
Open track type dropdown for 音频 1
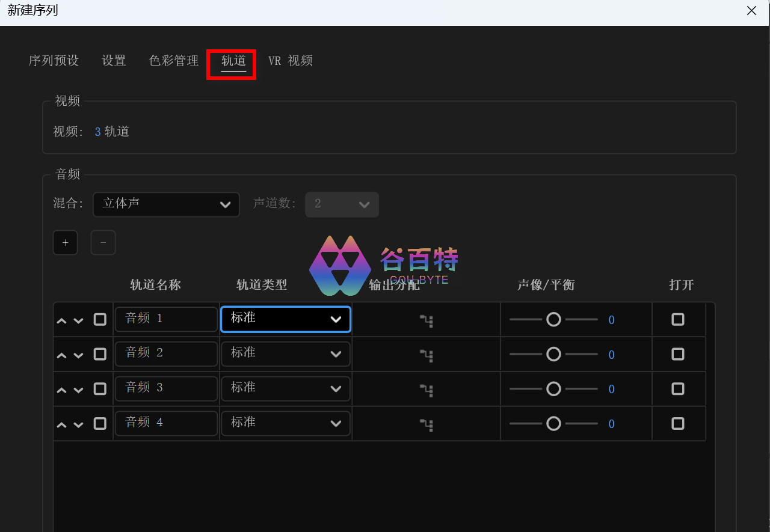(286, 319)
